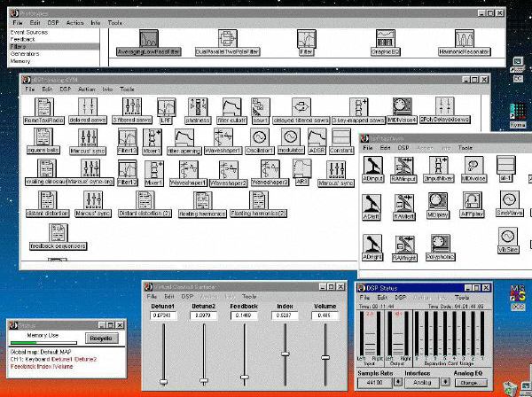Click the Detune1 fader handle
Viewport: 532px width, 397px height.
(163, 382)
